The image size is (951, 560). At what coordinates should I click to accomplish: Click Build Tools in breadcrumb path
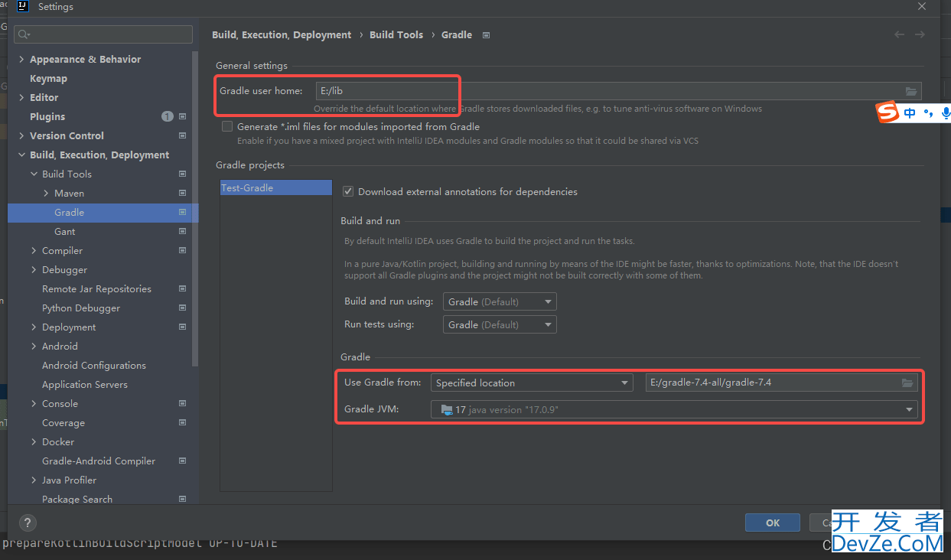point(396,34)
